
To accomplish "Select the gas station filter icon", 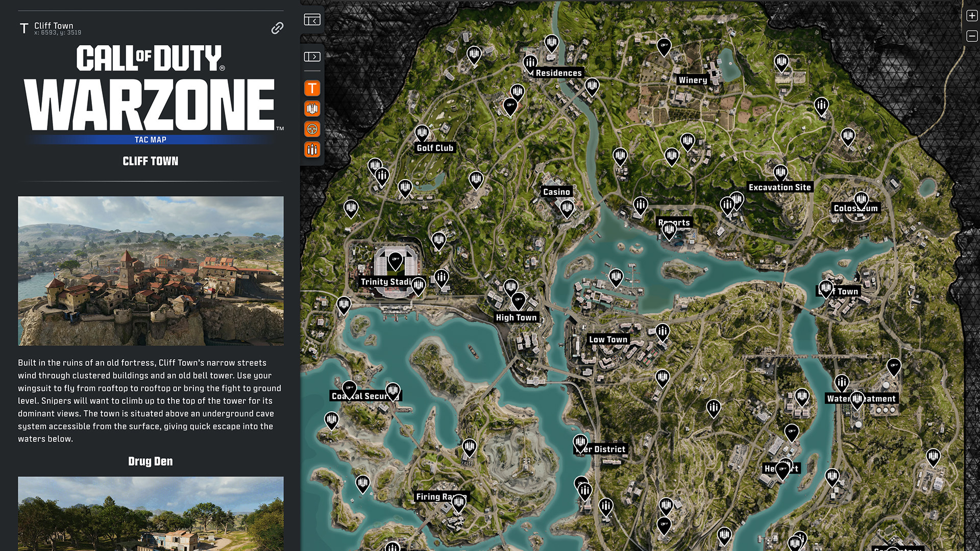I will (312, 108).
